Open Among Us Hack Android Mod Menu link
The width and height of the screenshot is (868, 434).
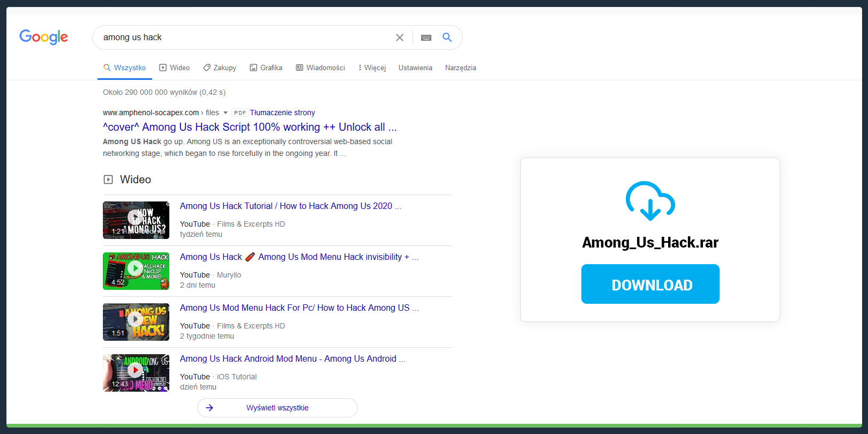point(293,358)
